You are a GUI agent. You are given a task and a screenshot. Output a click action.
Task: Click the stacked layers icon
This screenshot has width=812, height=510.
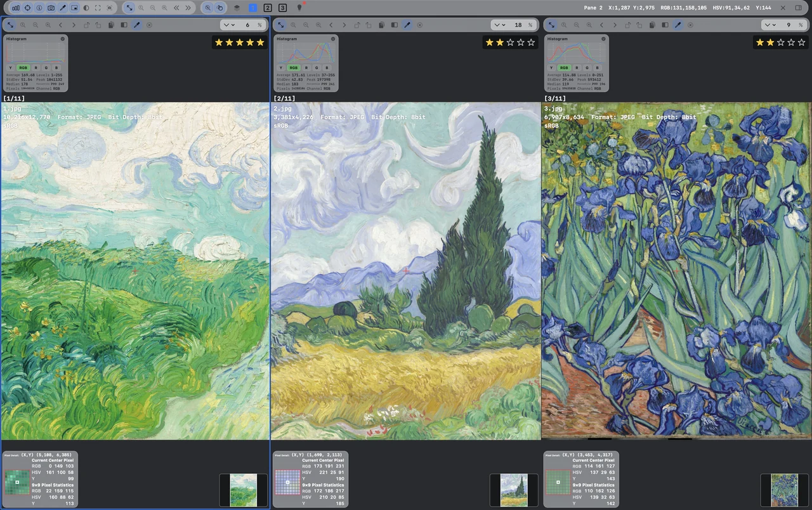pyautogui.click(x=237, y=8)
